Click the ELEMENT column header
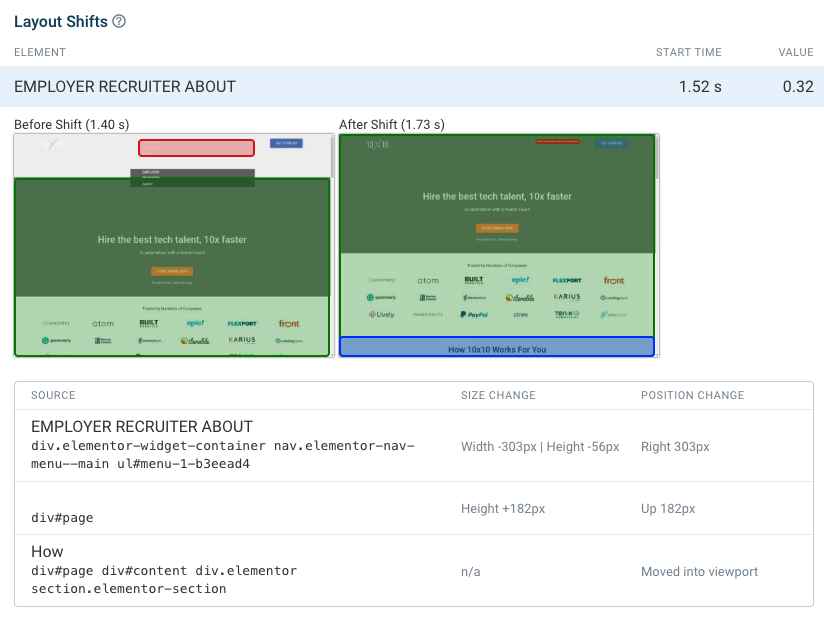 pyautogui.click(x=40, y=52)
